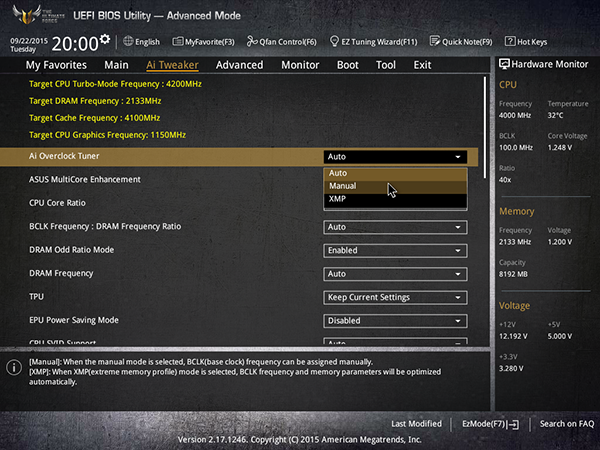
Task: Open EPU Power Saving Mode dropdown
Action: tap(395, 321)
